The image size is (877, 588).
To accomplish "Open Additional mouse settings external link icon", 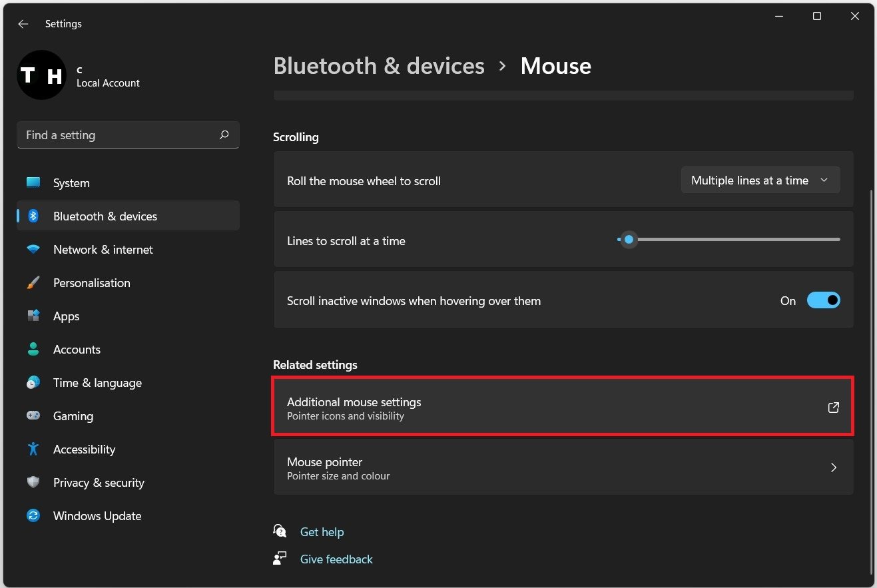I will pos(833,408).
